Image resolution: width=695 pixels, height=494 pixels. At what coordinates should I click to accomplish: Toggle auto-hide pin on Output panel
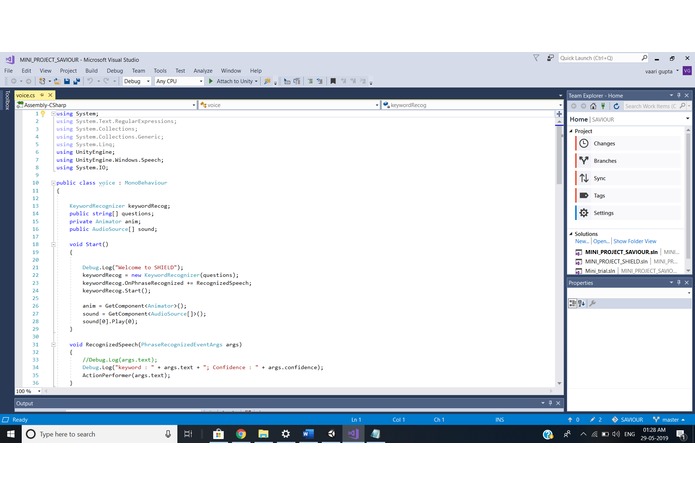551,403
